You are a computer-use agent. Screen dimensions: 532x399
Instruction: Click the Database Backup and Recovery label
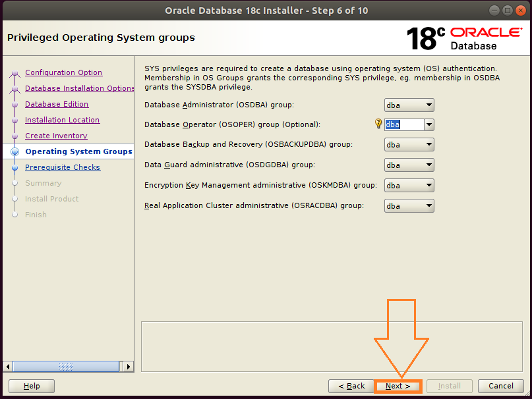click(249, 144)
